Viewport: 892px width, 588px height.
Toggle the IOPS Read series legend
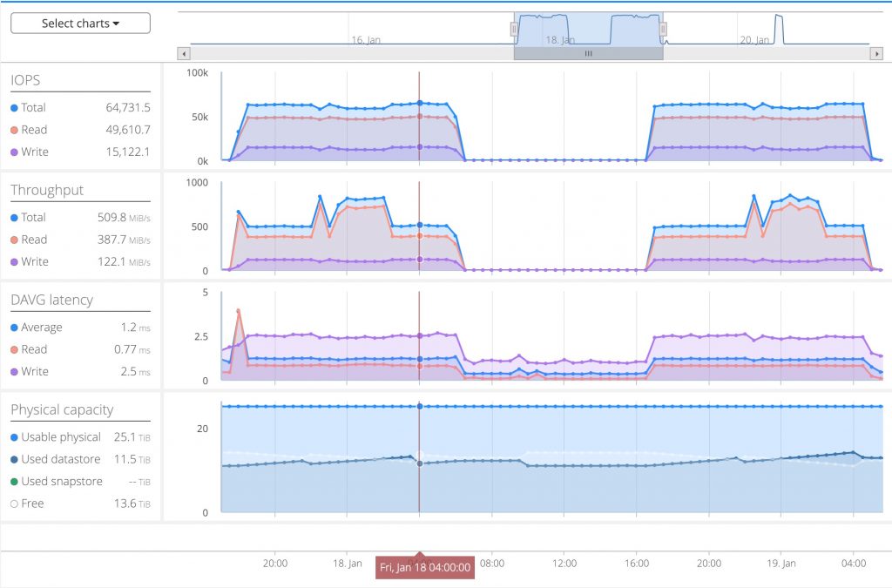(29, 130)
